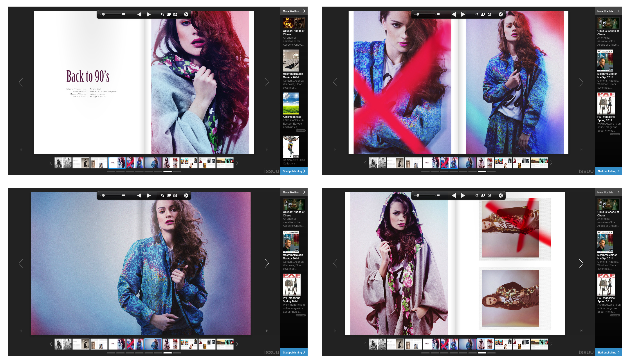Click the next-page triangle in bottom-left viewer toolbar
631x364 pixels.
pyautogui.click(x=148, y=196)
